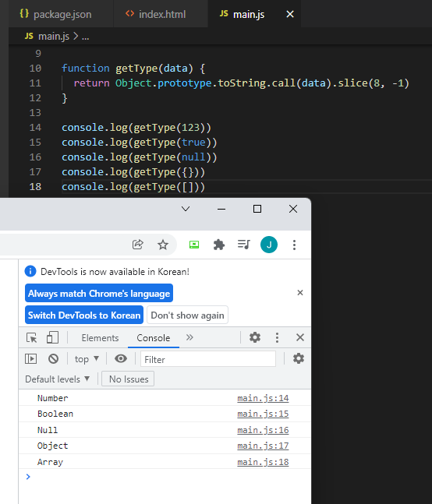Open the J profile avatar
This screenshot has height=504, width=432.
269,245
